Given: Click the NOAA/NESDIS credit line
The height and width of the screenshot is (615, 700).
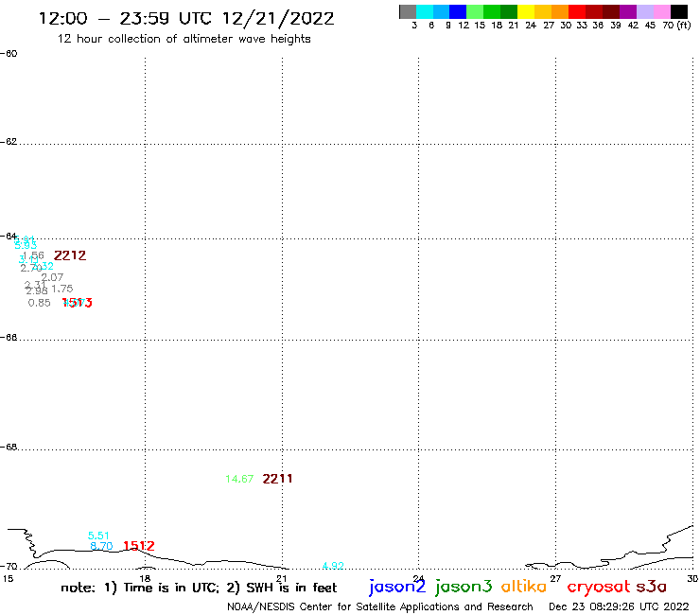Looking at the screenshot, I should click(380, 607).
